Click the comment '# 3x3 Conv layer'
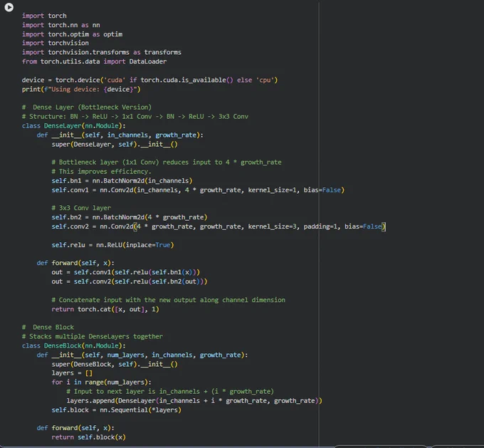The height and width of the screenshot is (448, 484). 81,208
